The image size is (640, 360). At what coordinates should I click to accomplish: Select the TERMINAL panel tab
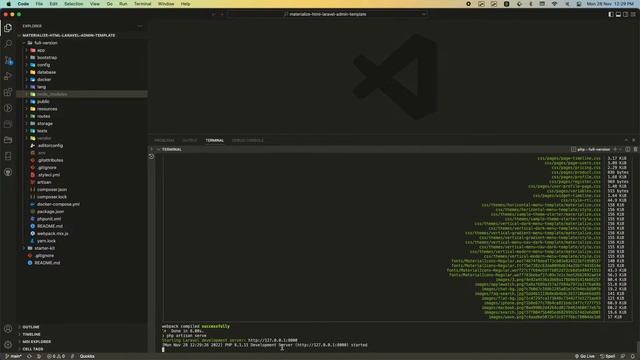(x=215, y=140)
